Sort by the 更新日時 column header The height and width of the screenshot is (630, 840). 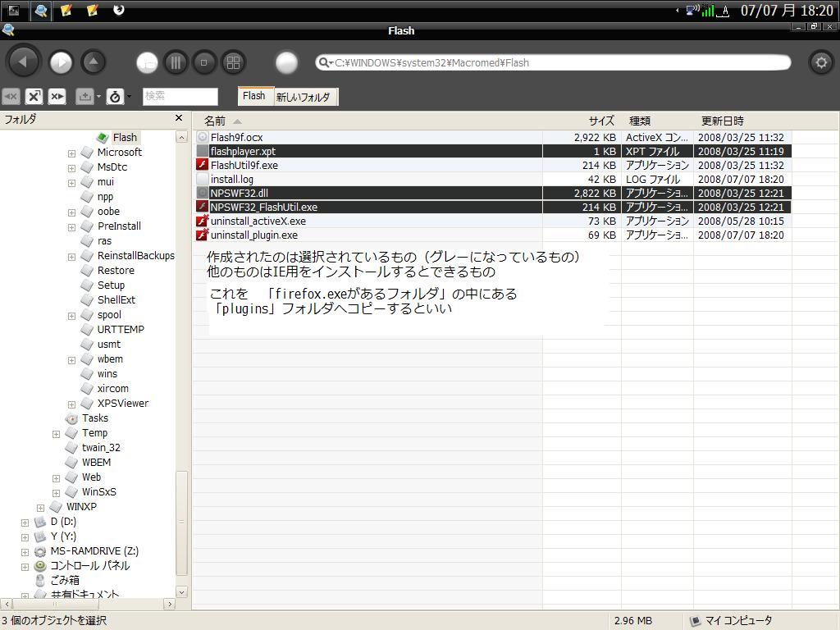722,121
